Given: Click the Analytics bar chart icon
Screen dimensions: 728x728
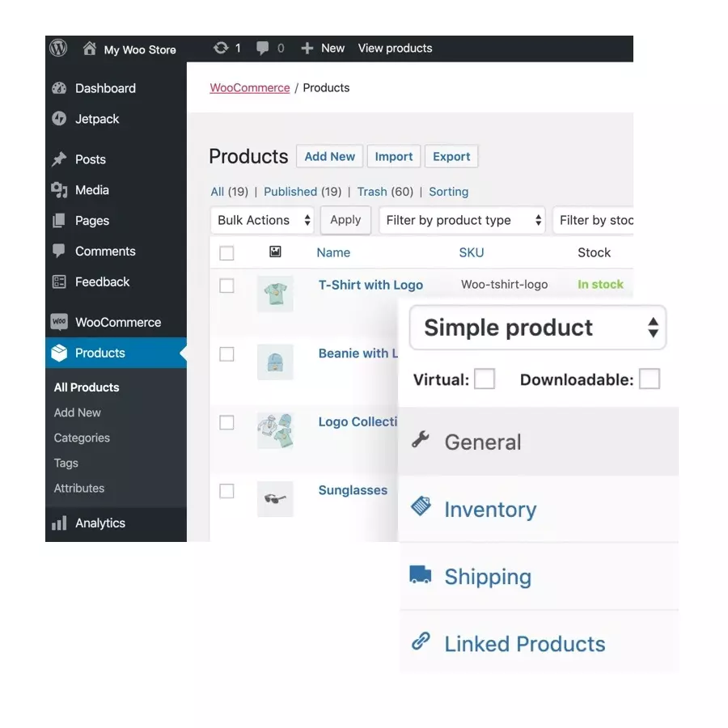Looking at the screenshot, I should [x=59, y=523].
